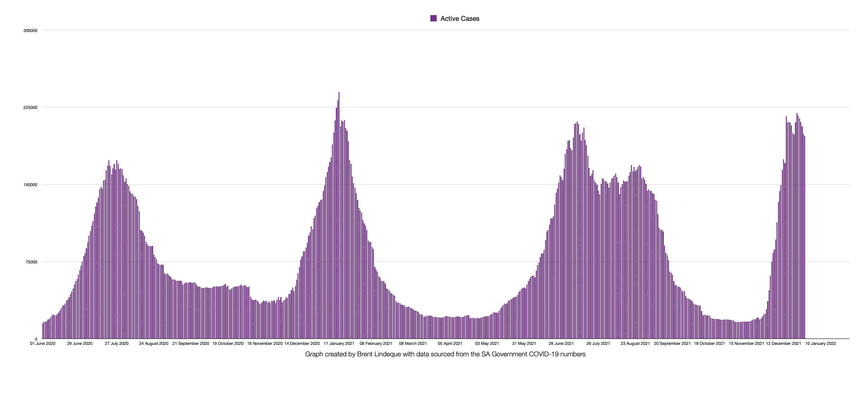Click the 08 March 2021 axis label

413,344
